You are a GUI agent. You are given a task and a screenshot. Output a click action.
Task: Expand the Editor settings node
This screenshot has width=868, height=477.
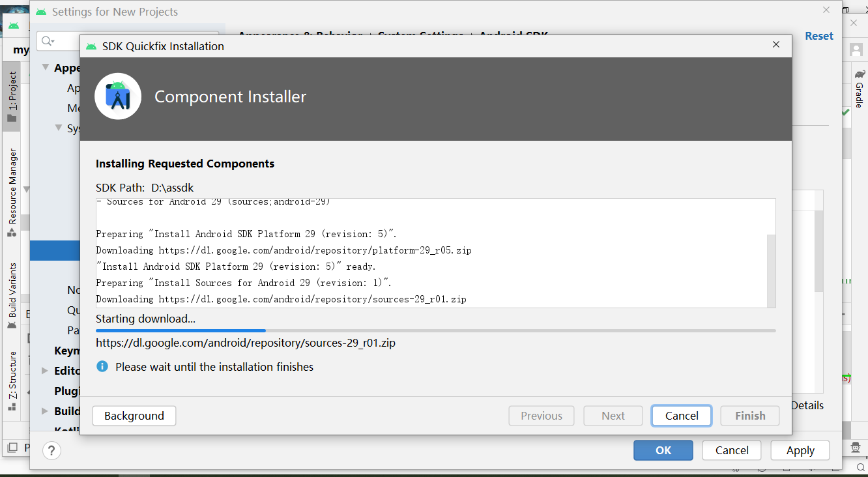44,371
